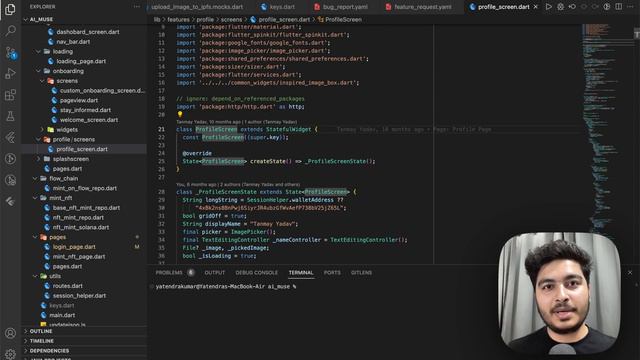Collapse the utils folder
Screen dimensions: 640x360
[35, 276]
